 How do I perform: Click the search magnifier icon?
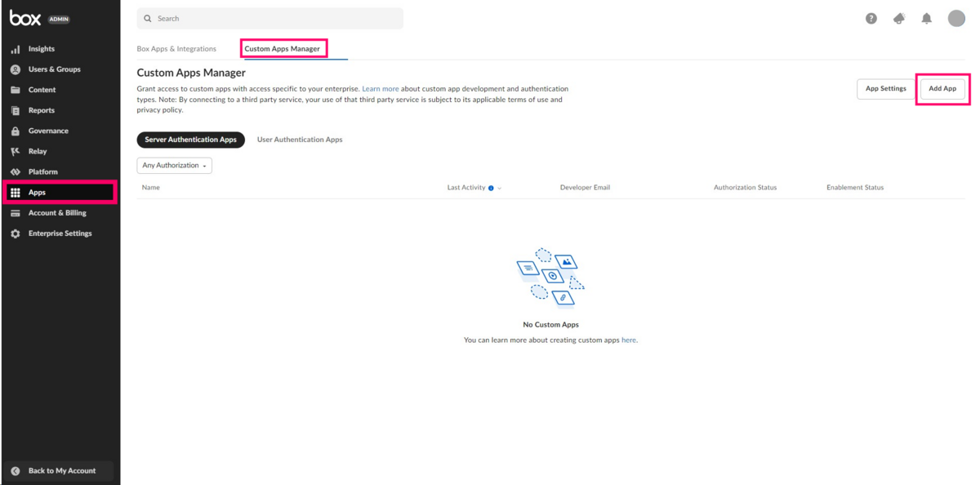coord(148,18)
